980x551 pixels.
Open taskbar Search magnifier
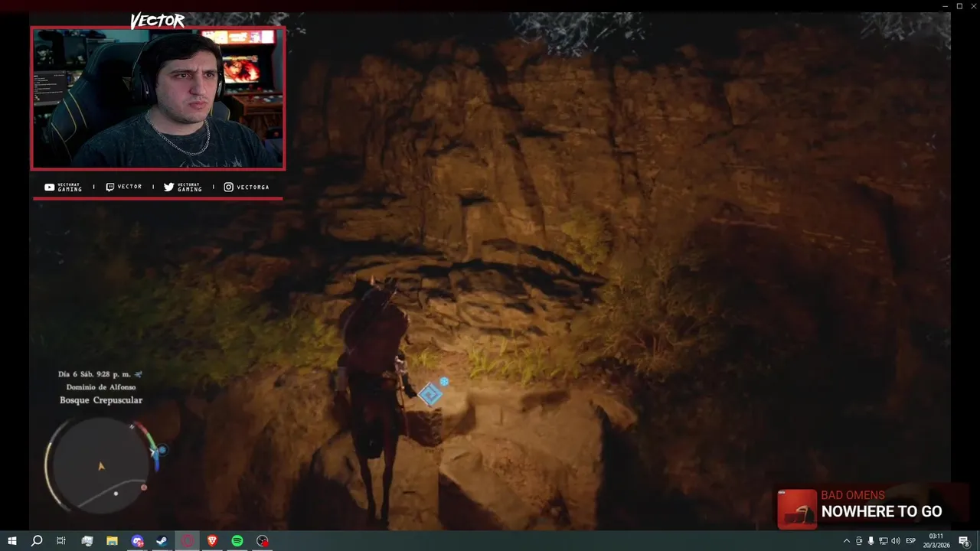(36, 541)
